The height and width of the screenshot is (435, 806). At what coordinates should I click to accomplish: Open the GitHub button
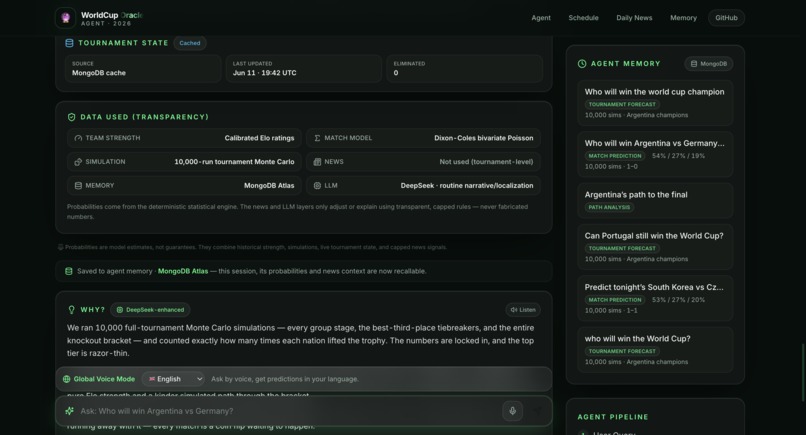point(726,18)
